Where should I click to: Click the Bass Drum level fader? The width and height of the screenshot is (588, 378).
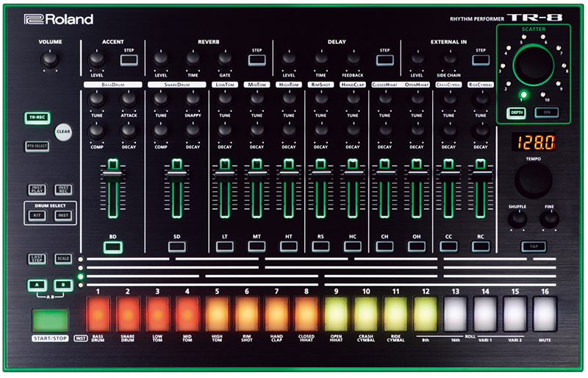[x=113, y=174]
